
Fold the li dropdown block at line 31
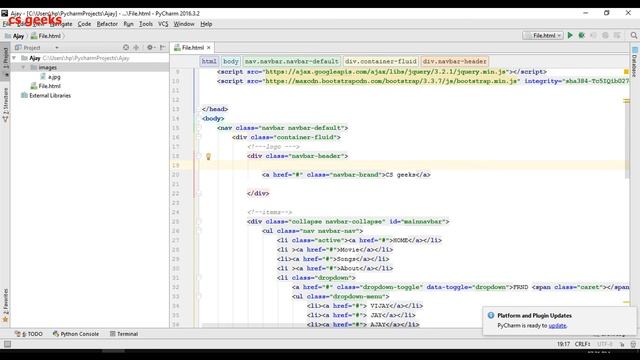tap(199, 278)
